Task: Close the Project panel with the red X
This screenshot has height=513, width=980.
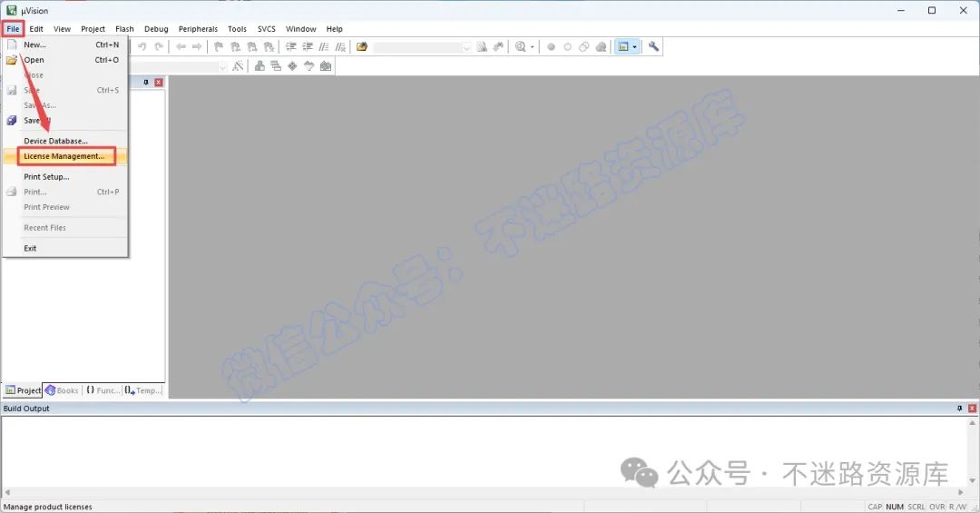Action: 159,83
